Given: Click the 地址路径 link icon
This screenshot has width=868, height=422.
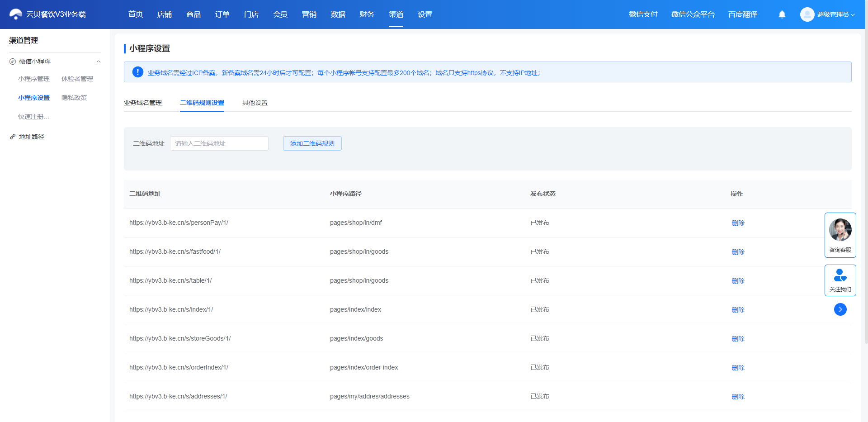Looking at the screenshot, I should click(x=13, y=137).
